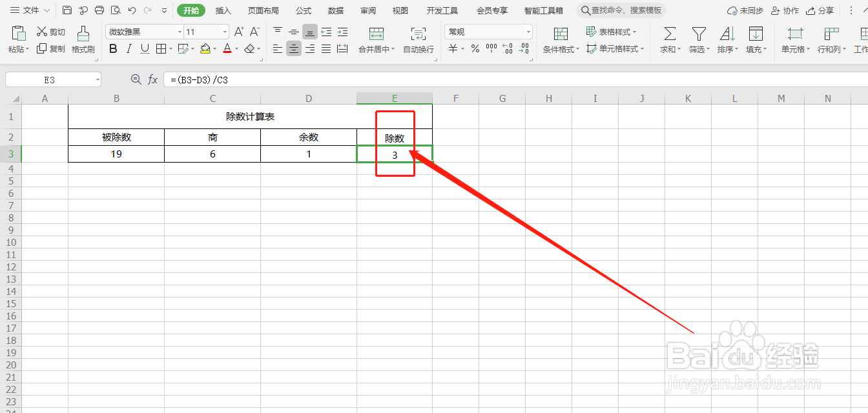Toggle Italic formatting
Screen dimensions: 868x413
pyautogui.click(x=129, y=48)
